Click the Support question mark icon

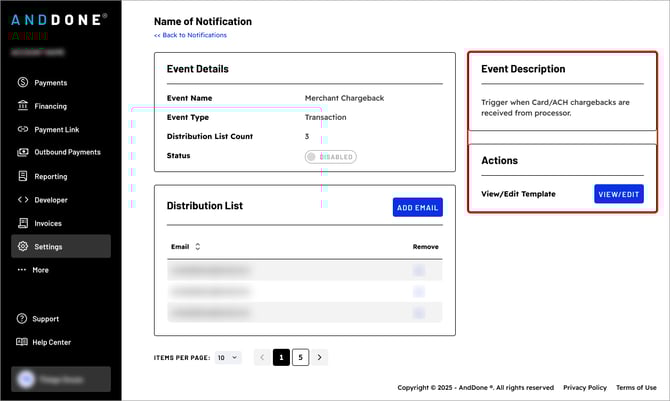[x=22, y=318]
